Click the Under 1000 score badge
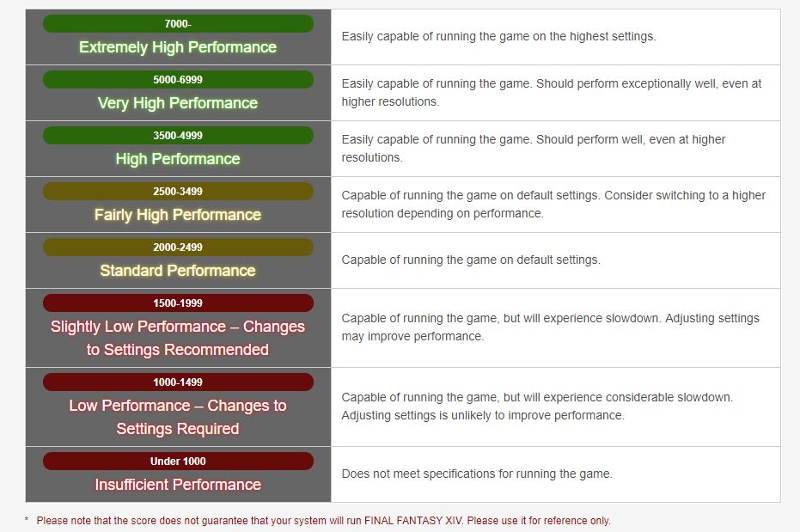 [178, 462]
